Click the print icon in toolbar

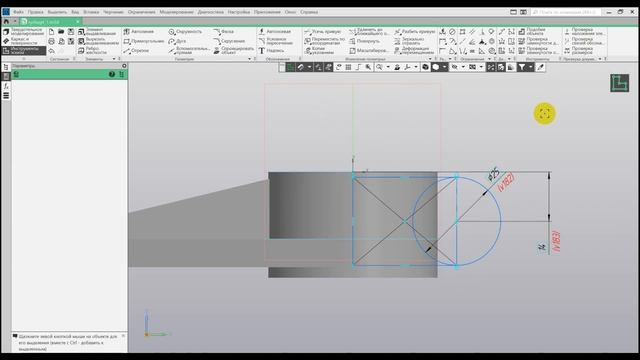click(51, 41)
